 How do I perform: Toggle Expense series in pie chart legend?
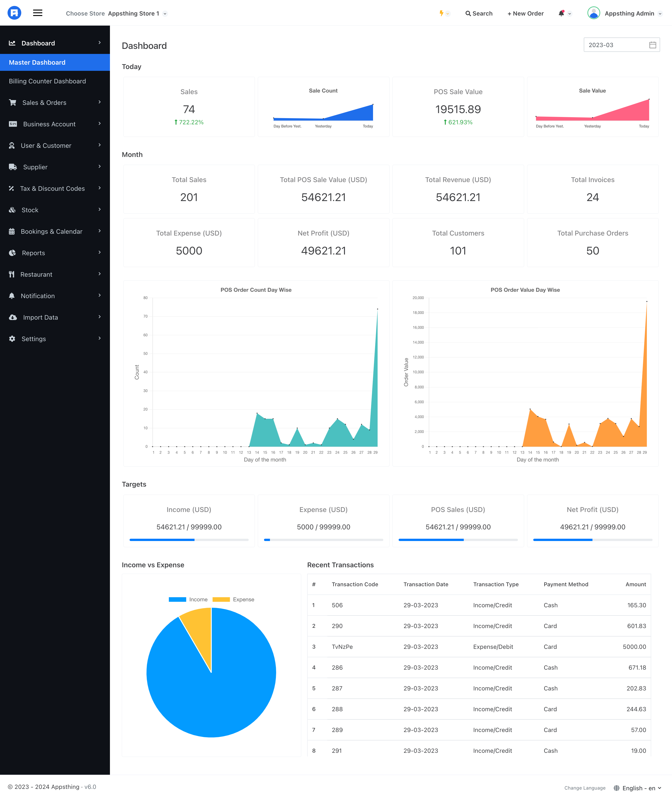click(233, 599)
